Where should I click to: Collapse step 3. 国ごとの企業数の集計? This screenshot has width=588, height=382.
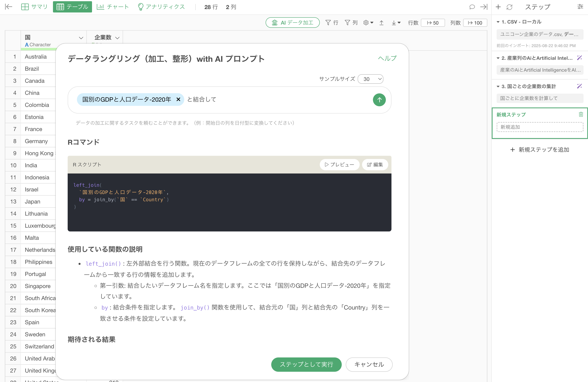(x=498, y=86)
